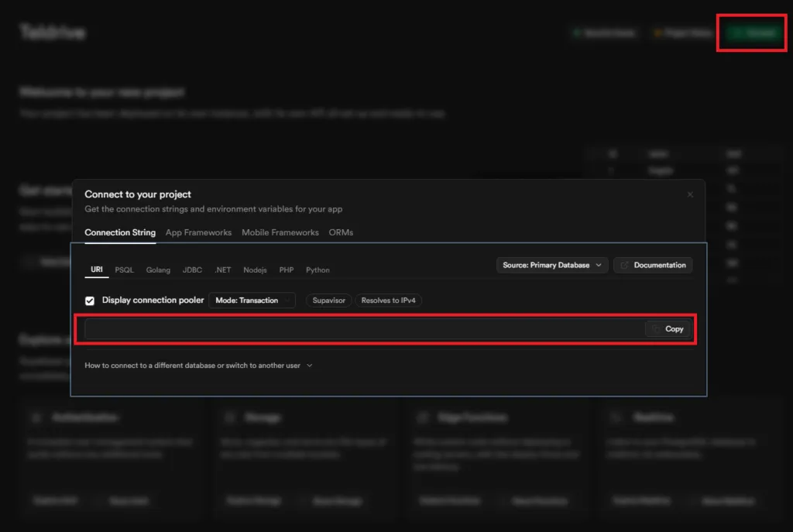793x532 pixels.
Task: Choose the JDBC connection format
Action: [192, 270]
